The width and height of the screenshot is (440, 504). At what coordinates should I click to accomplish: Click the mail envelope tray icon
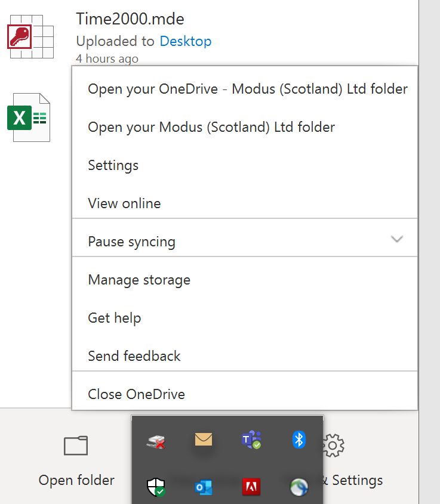click(x=204, y=439)
